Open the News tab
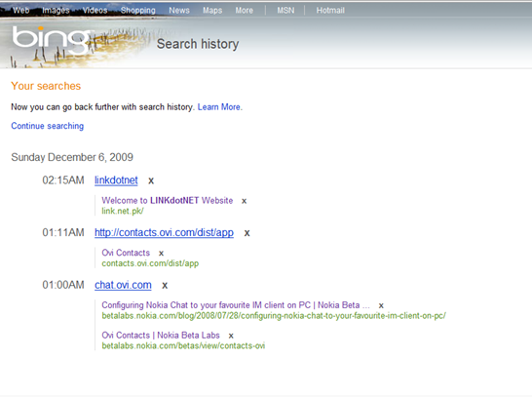The height and width of the screenshot is (399, 532). point(179,10)
